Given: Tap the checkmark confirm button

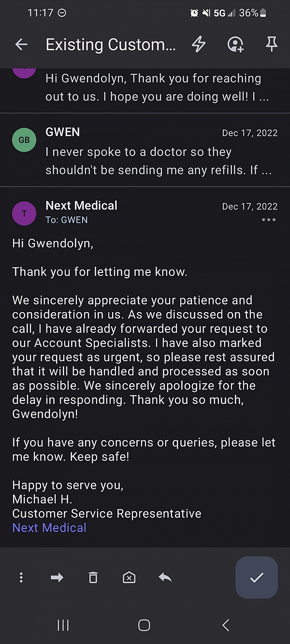Looking at the screenshot, I should click(256, 577).
